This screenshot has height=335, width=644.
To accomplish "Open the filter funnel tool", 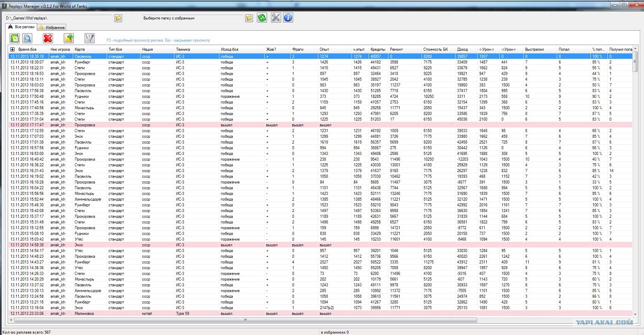I will [x=89, y=38].
